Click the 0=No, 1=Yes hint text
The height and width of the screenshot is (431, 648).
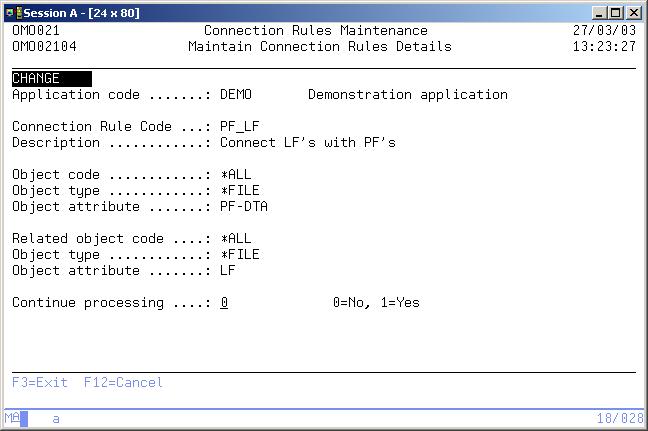coord(376,303)
